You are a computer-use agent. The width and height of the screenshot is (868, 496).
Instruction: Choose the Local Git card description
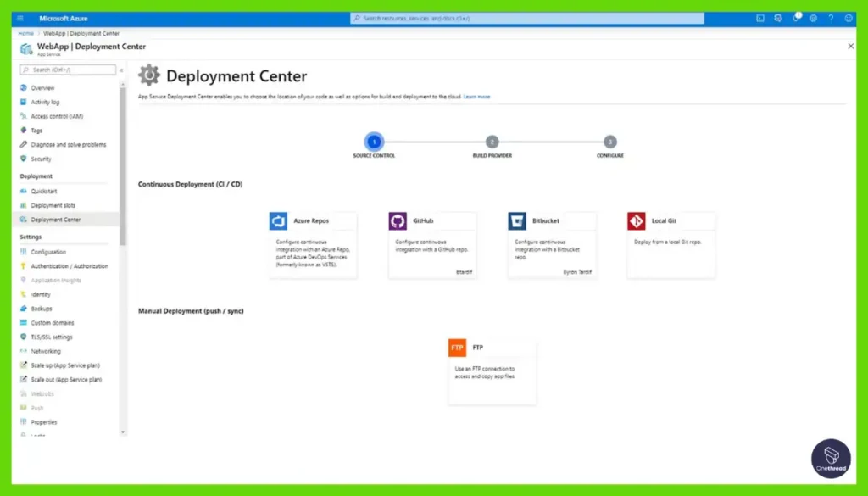668,242
